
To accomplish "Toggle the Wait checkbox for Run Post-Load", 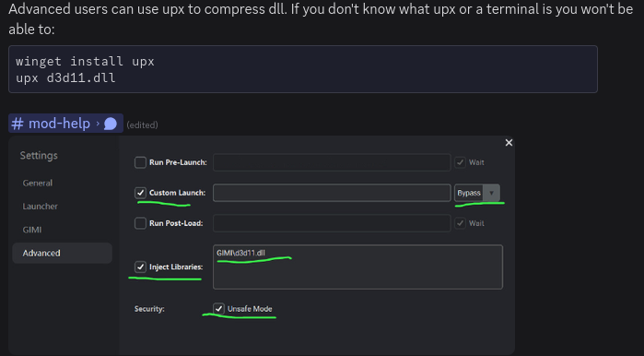I will coord(460,223).
